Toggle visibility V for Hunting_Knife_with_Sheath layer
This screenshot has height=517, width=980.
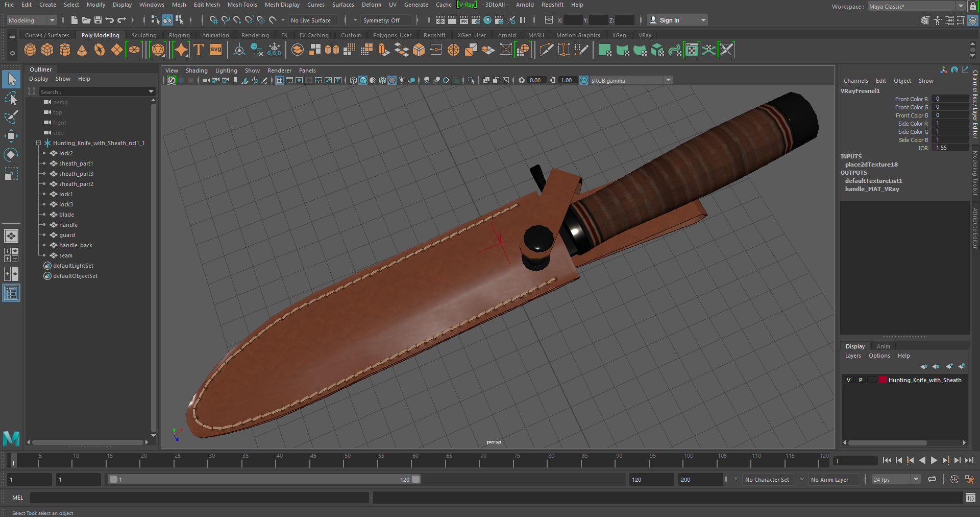coord(848,380)
